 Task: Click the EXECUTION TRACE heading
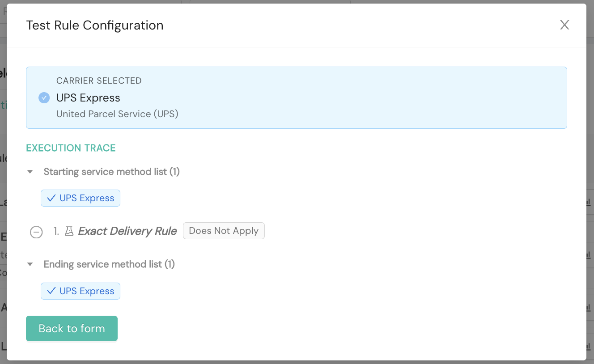pos(71,148)
